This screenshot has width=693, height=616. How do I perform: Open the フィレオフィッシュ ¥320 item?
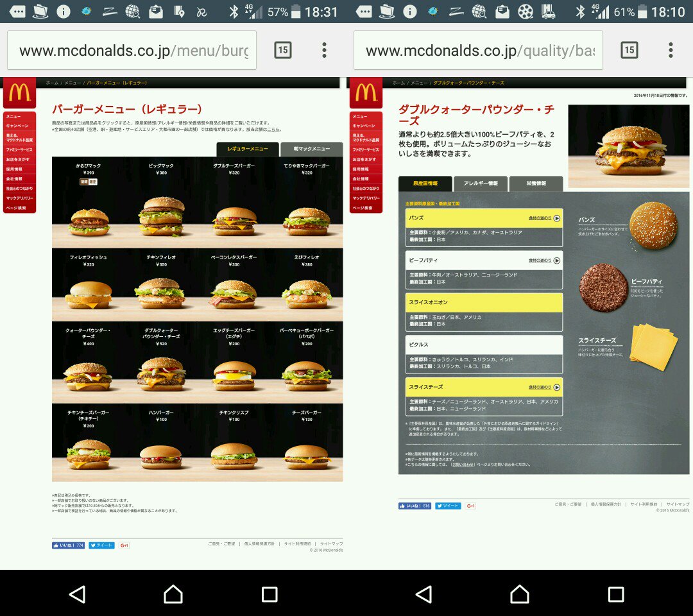coord(89,285)
